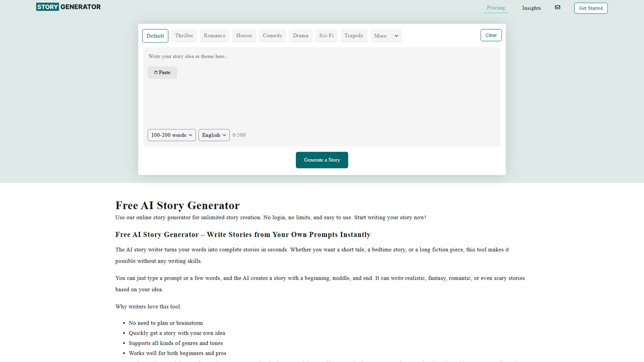
Task: Open the mail envelope icon in header
Action: [x=557, y=7]
